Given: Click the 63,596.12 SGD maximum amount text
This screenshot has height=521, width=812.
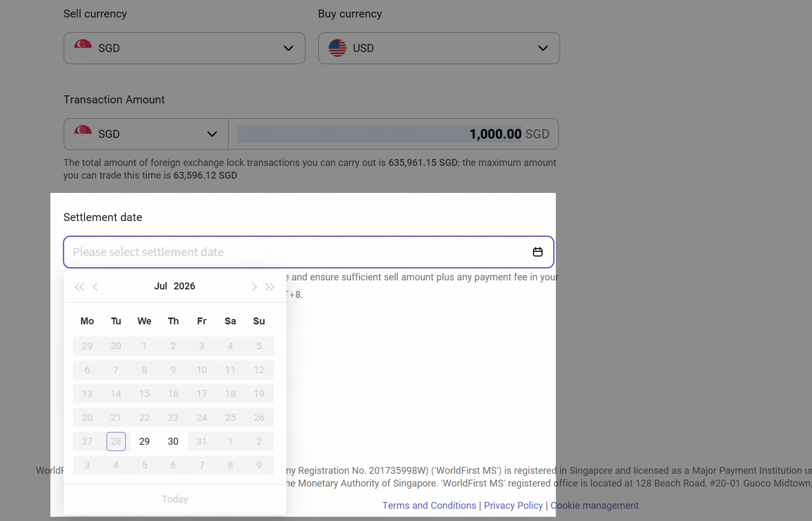Looking at the screenshot, I should pyautogui.click(x=205, y=175).
